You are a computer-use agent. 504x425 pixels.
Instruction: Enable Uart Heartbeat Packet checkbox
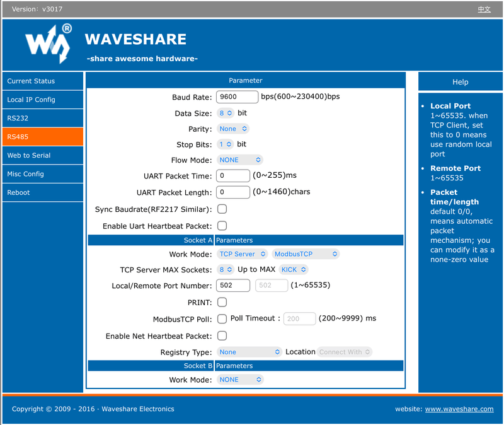coord(222,226)
